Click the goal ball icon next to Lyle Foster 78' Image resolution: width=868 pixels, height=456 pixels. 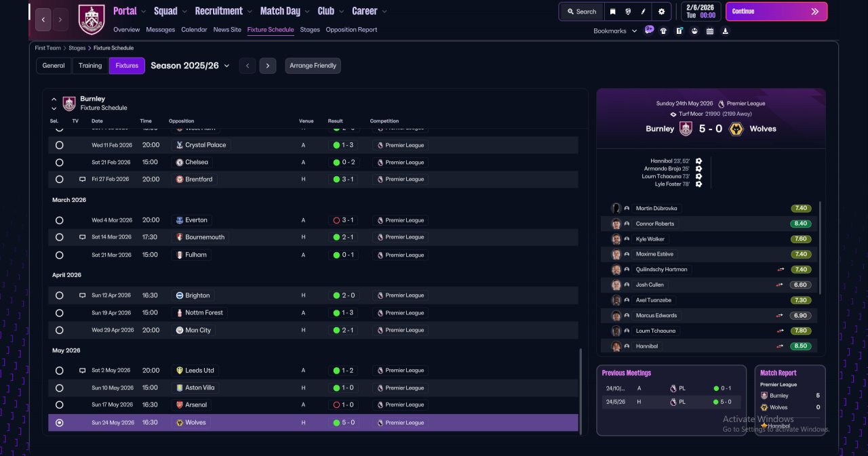(698, 184)
